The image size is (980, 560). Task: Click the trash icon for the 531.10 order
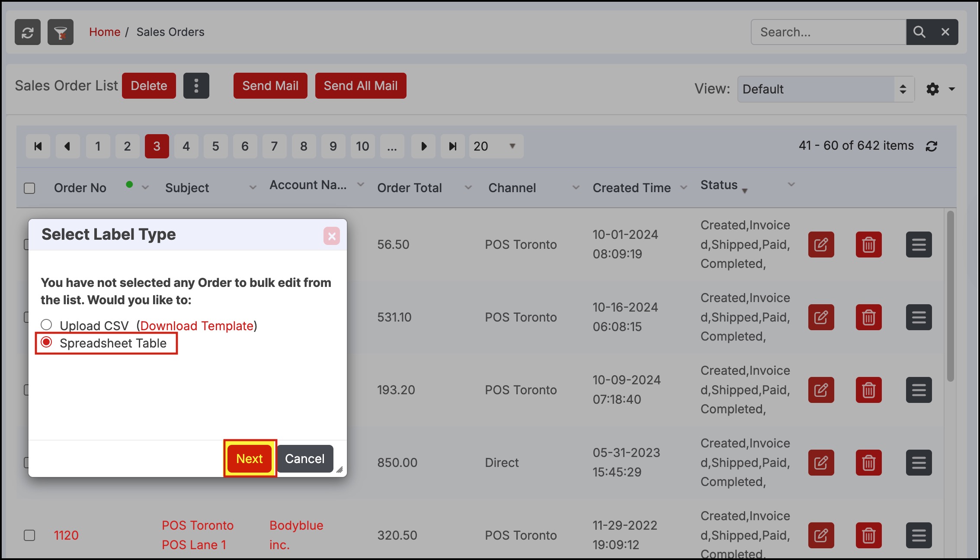click(868, 317)
